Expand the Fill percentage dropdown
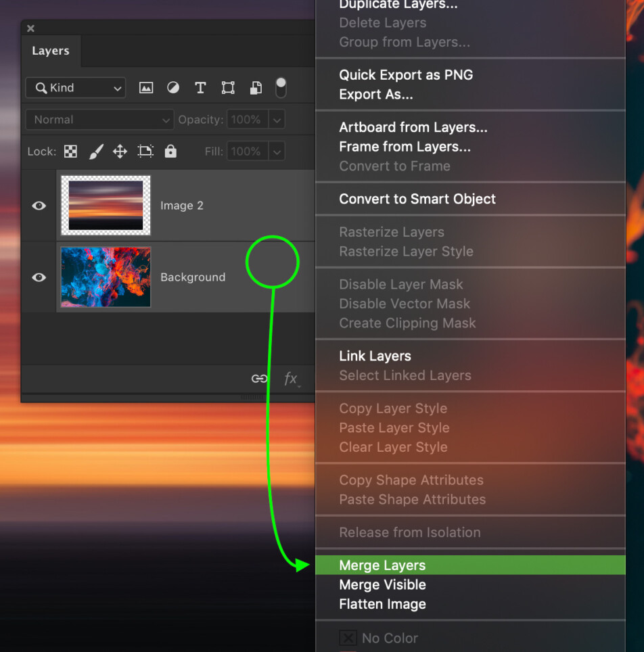The height and width of the screenshot is (652, 644). coord(276,151)
